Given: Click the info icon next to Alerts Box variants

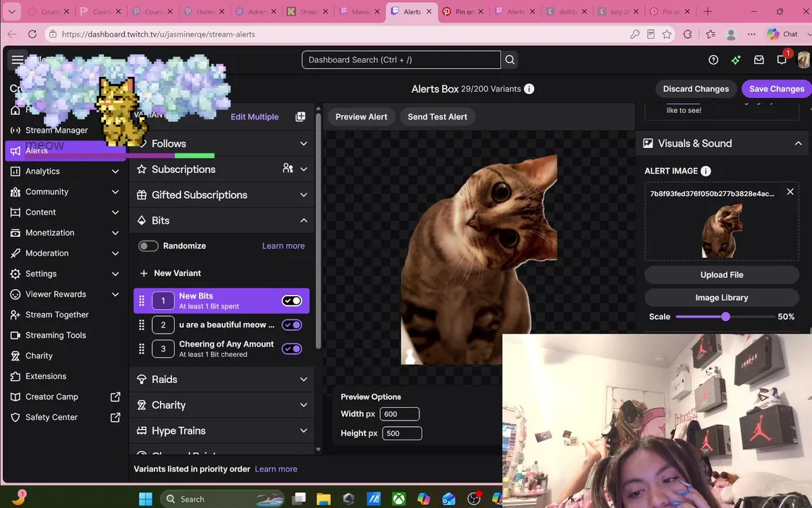Looking at the screenshot, I should point(529,89).
